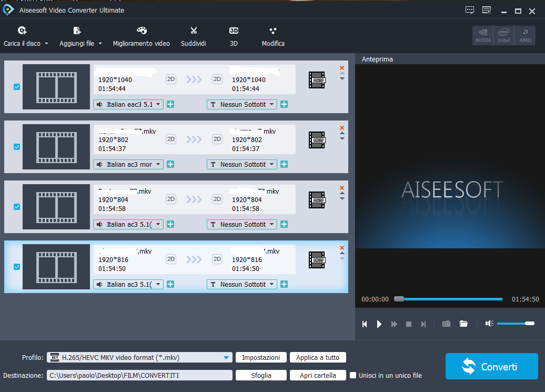Open the Miglioramento video tool

(x=141, y=36)
